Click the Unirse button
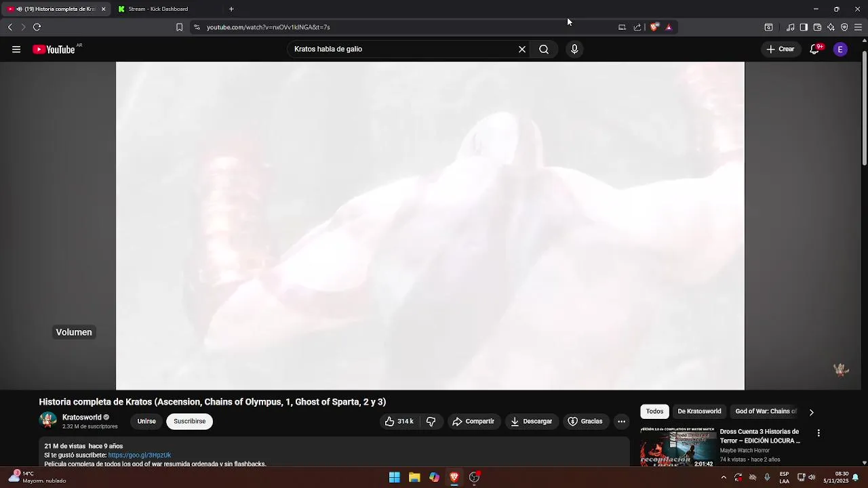The height and width of the screenshot is (488, 868). [146, 421]
